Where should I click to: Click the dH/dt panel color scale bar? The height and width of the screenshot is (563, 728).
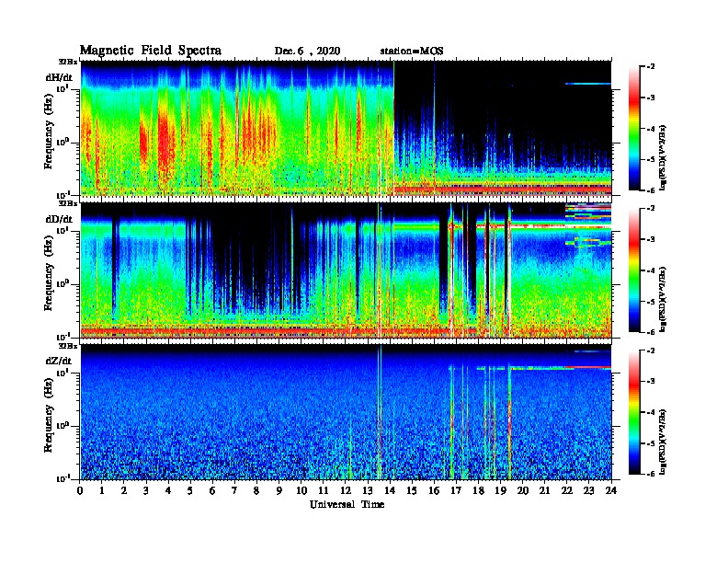click(x=634, y=129)
